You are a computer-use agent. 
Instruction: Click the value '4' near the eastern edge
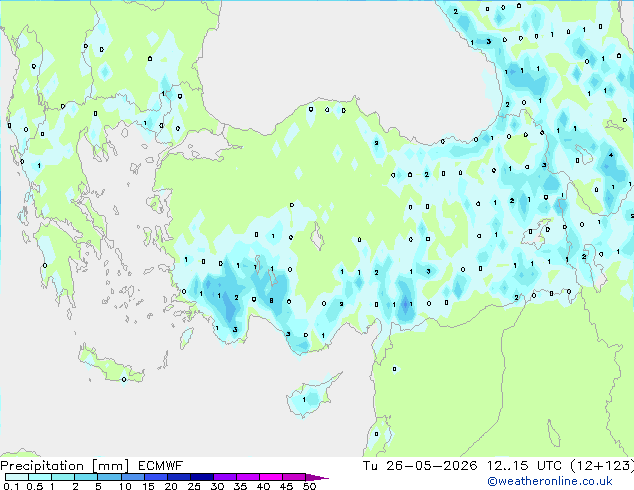coord(611,155)
